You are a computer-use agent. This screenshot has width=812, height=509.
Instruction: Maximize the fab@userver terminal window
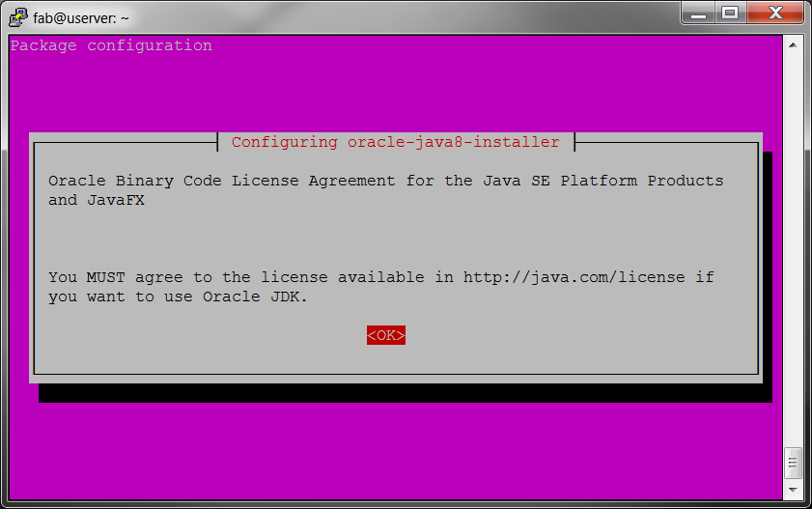coord(730,13)
